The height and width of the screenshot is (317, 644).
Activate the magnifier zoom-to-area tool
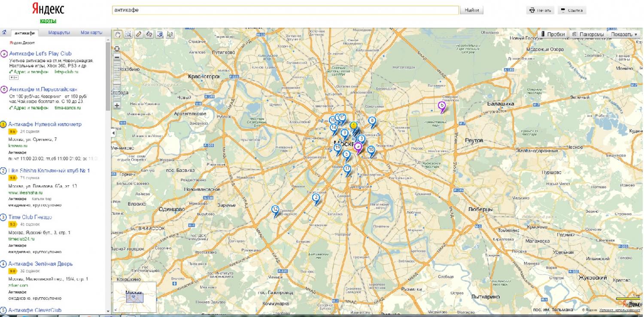point(128,34)
